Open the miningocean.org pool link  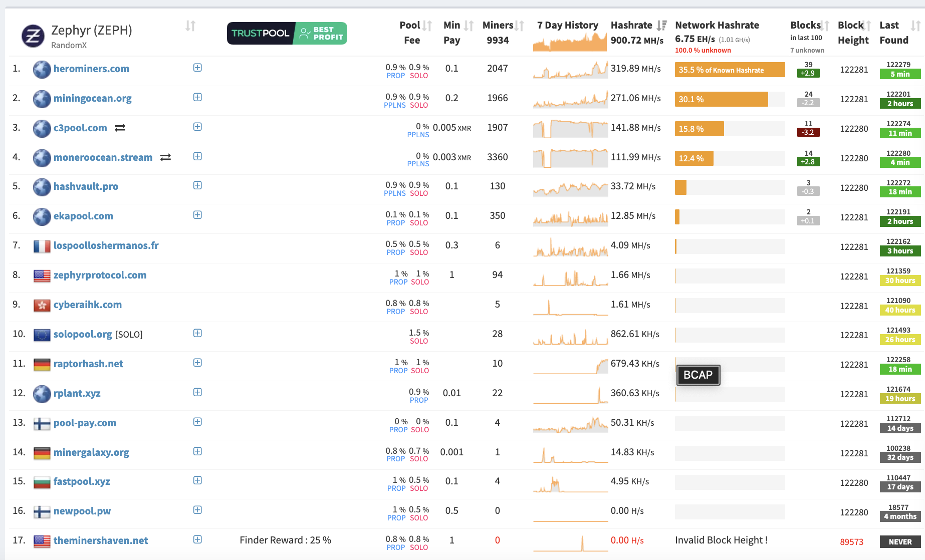tap(93, 98)
